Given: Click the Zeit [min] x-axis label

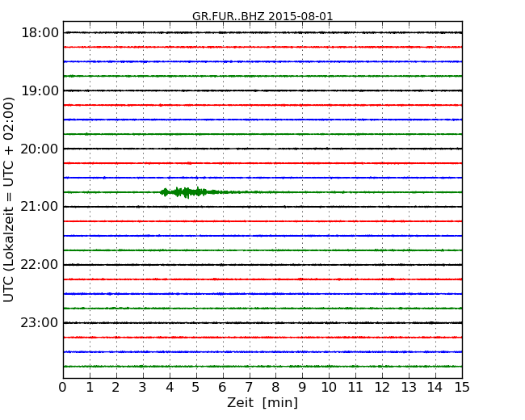Looking at the screenshot, I should 262,402.
